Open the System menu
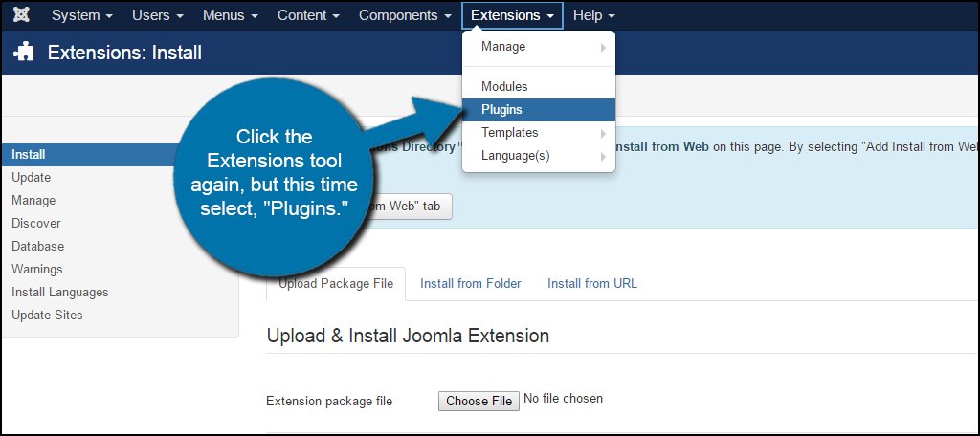980x436 pixels. [82, 15]
